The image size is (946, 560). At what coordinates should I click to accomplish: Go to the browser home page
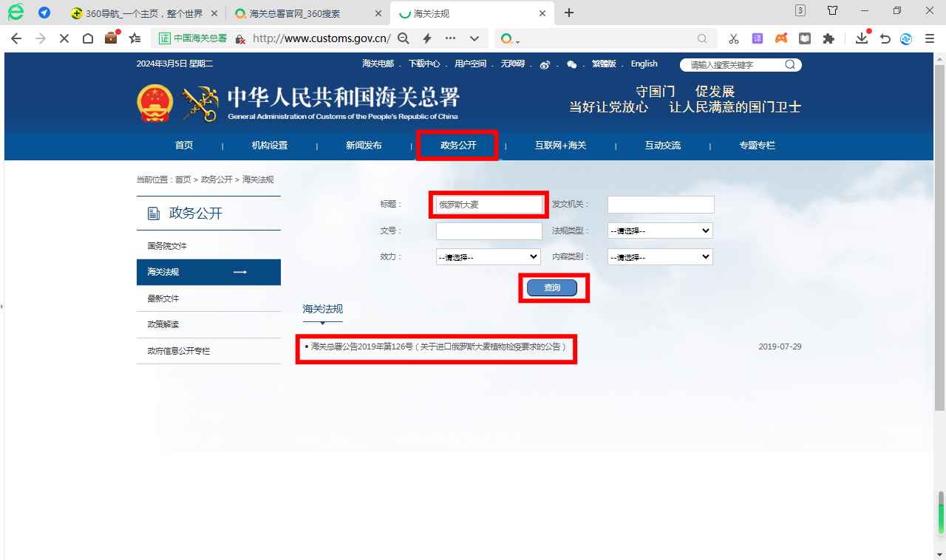pos(87,38)
